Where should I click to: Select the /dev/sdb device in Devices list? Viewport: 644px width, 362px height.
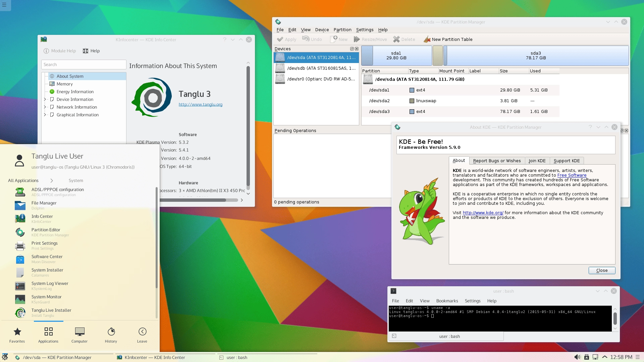tap(316, 68)
